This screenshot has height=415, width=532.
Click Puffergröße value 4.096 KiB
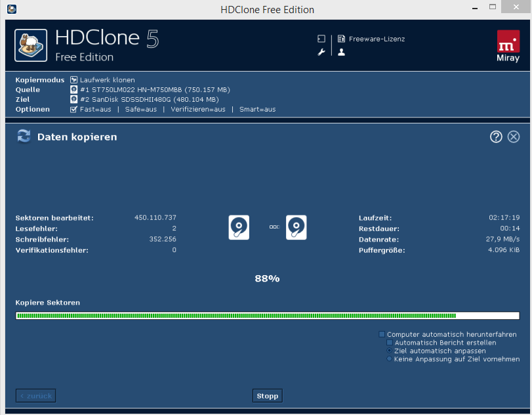tap(504, 250)
